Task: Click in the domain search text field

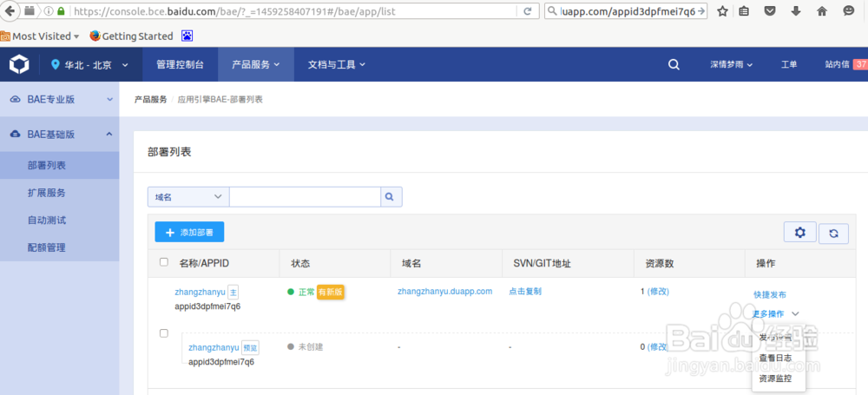Action: [305, 197]
